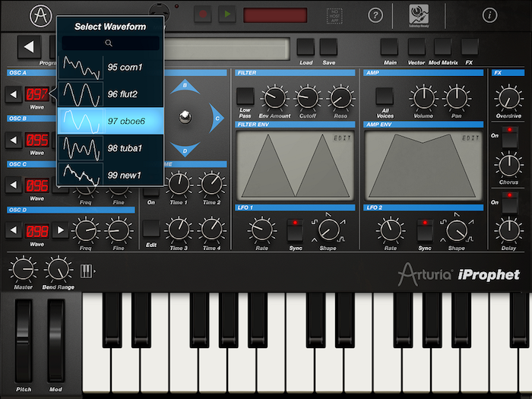The image size is (532, 399).
Task: Select waveform 99 new1
Action: 111,174
